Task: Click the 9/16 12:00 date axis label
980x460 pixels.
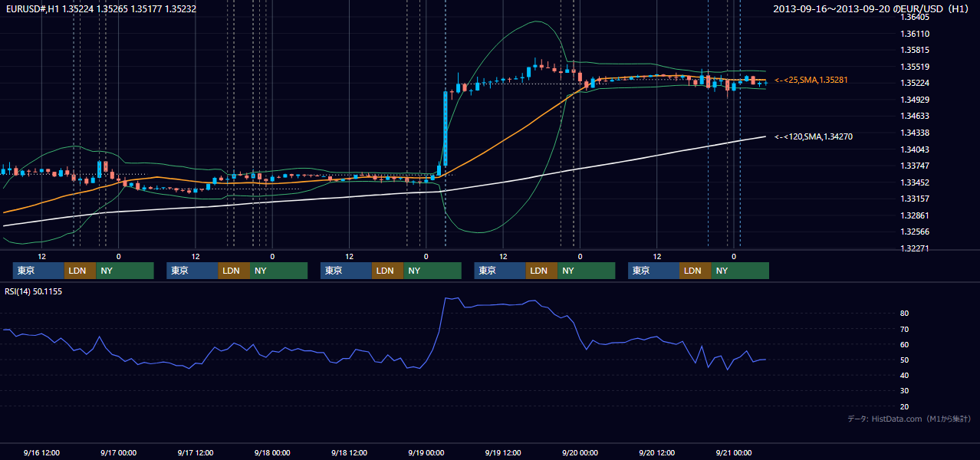Action: (x=41, y=453)
